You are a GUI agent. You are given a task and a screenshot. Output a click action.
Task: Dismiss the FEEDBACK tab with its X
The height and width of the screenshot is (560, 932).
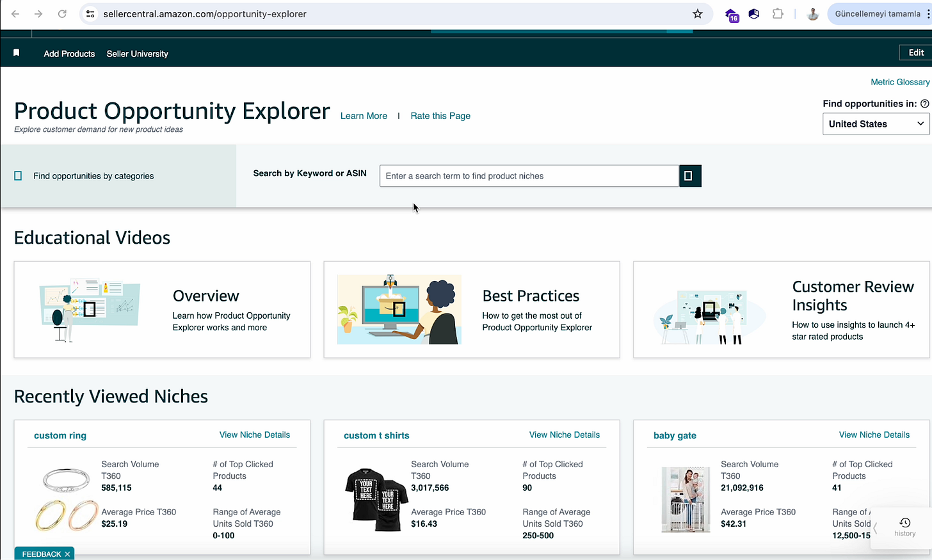(x=67, y=554)
